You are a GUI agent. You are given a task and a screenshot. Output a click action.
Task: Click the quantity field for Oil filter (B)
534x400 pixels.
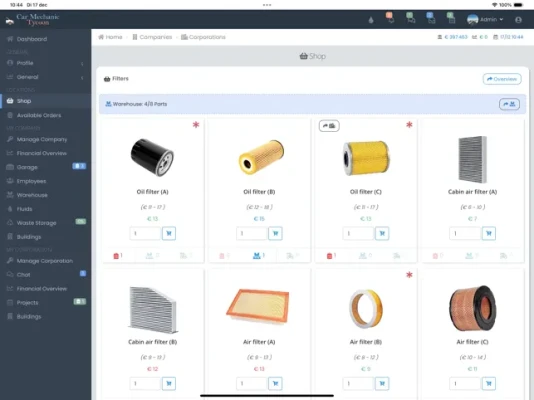click(x=251, y=234)
